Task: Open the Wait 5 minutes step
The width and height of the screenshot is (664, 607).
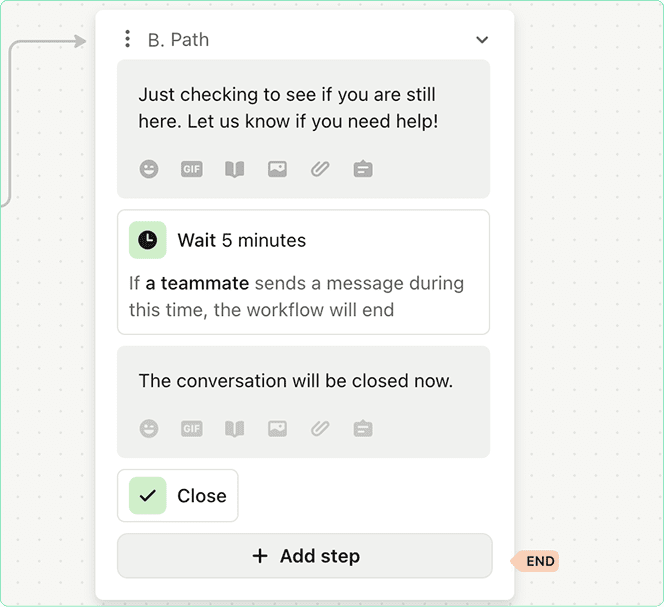Action: 303,272
